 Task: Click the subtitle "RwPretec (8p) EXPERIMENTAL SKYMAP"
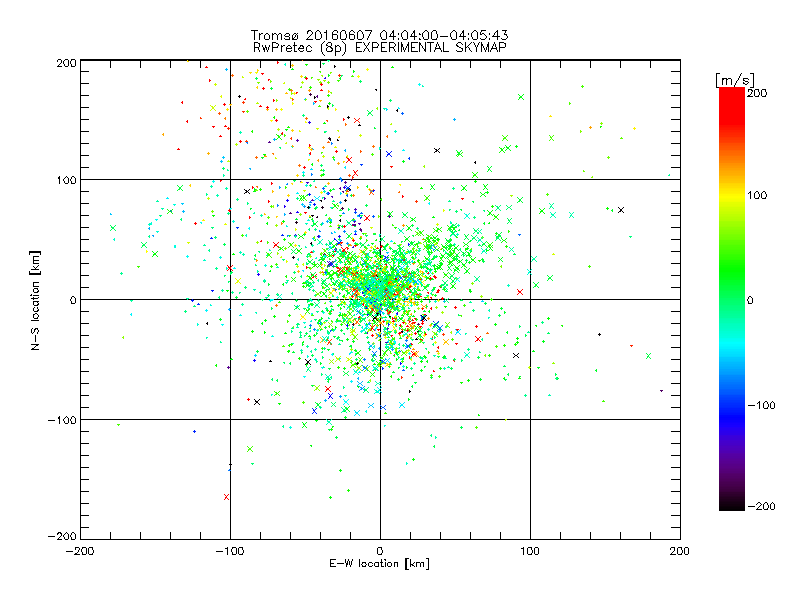pyautogui.click(x=380, y=47)
